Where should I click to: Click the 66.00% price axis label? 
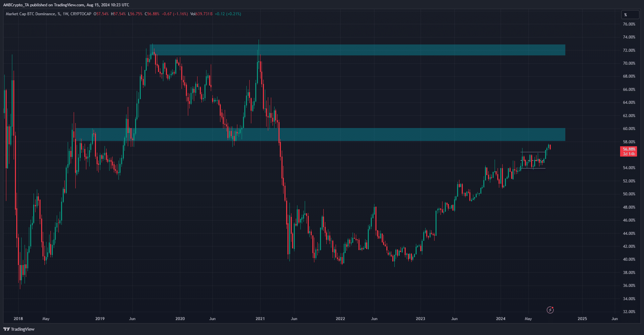point(629,90)
